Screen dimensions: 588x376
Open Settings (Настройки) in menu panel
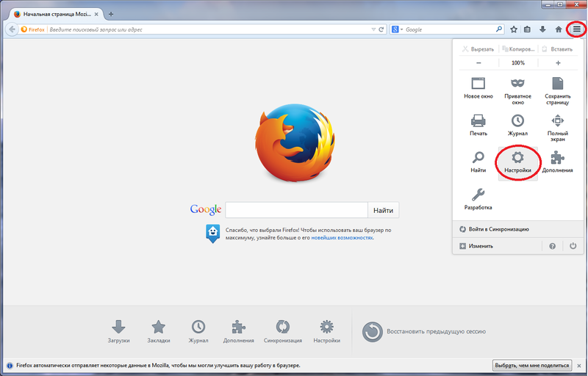[x=518, y=163]
